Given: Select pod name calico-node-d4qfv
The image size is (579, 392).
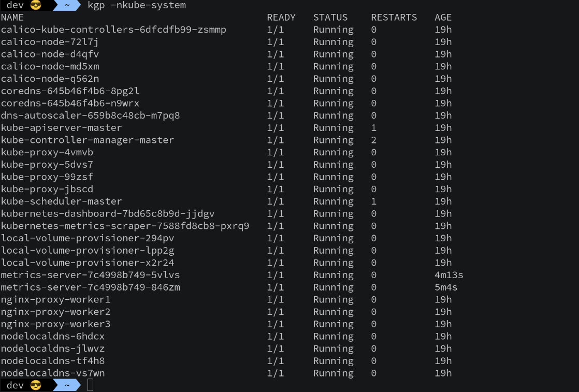Looking at the screenshot, I should coord(50,54).
